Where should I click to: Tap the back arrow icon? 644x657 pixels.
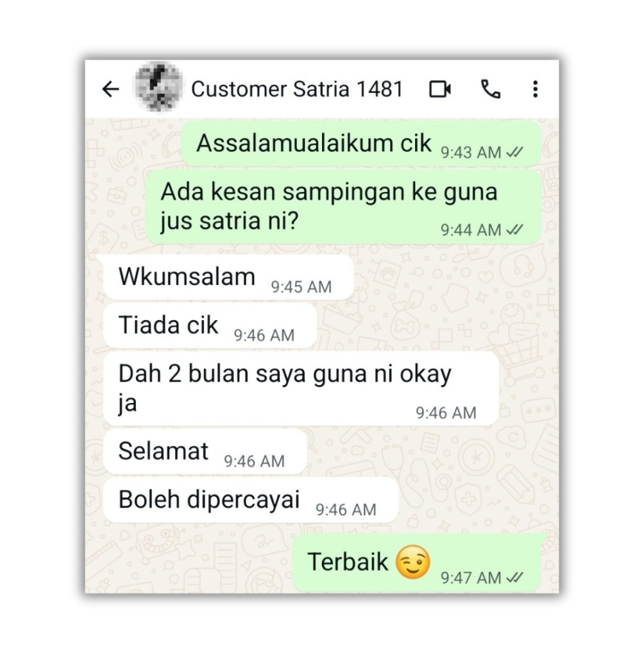(110, 89)
